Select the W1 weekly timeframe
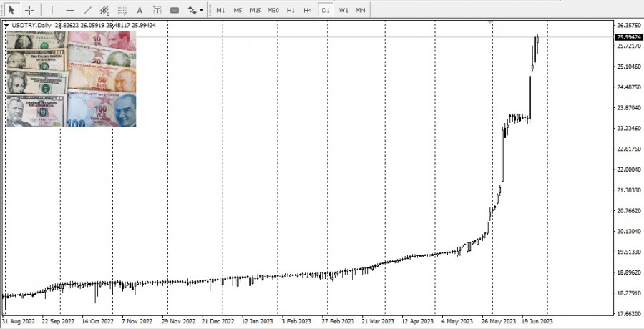 click(343, 10)
